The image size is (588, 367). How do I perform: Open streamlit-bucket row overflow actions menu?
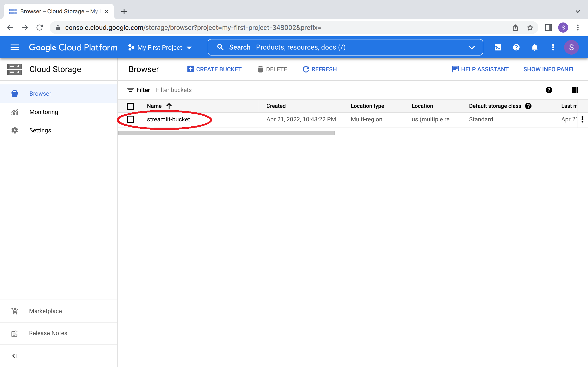pos(582,120)
